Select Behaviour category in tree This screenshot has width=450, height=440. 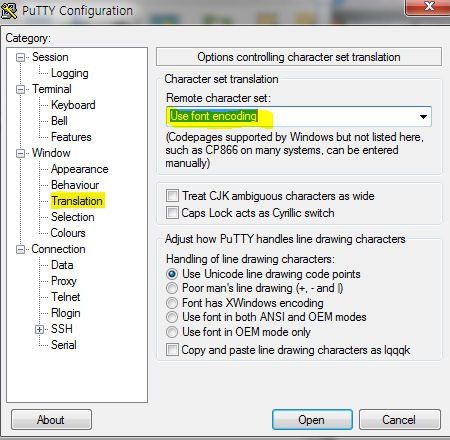[x=75, y=185]
